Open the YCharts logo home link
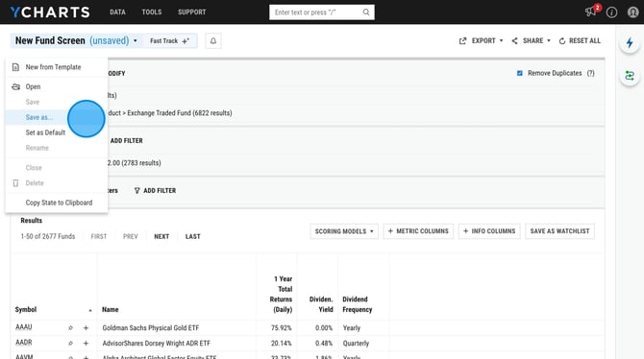 [50, 12]
